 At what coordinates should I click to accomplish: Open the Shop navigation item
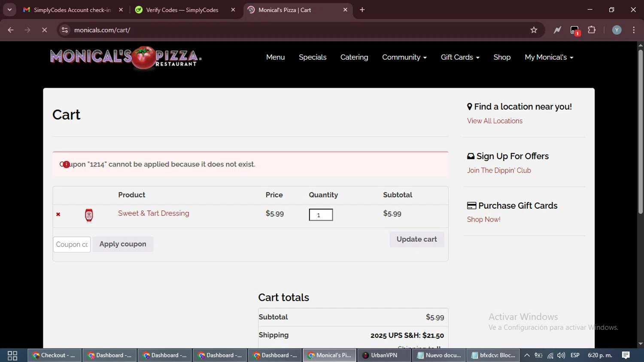coord(502,57)
